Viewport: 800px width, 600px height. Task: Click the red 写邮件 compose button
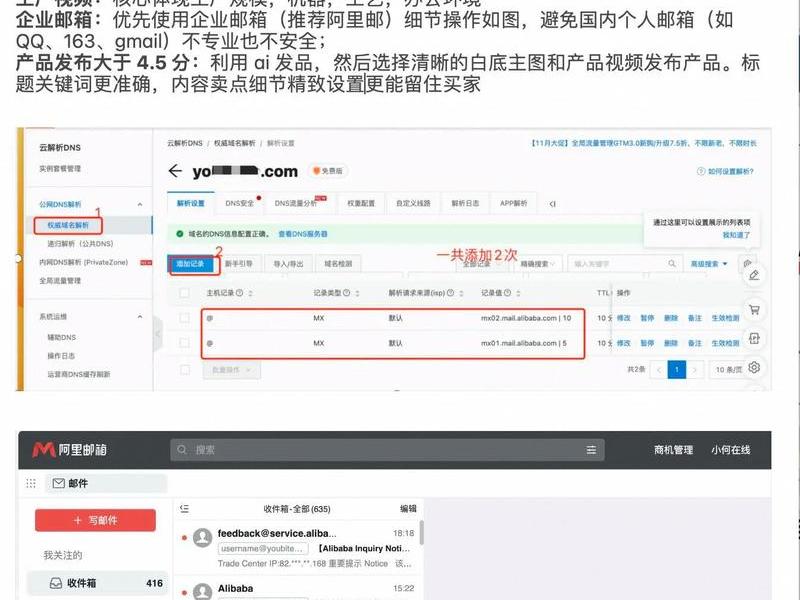[x=95, y=520]
